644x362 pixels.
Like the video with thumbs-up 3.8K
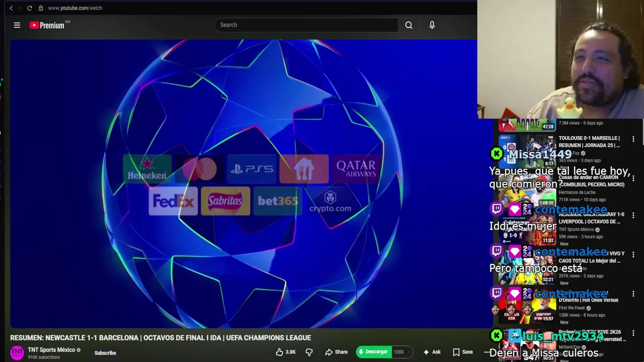pyautogui.click(x=285, y=352)
